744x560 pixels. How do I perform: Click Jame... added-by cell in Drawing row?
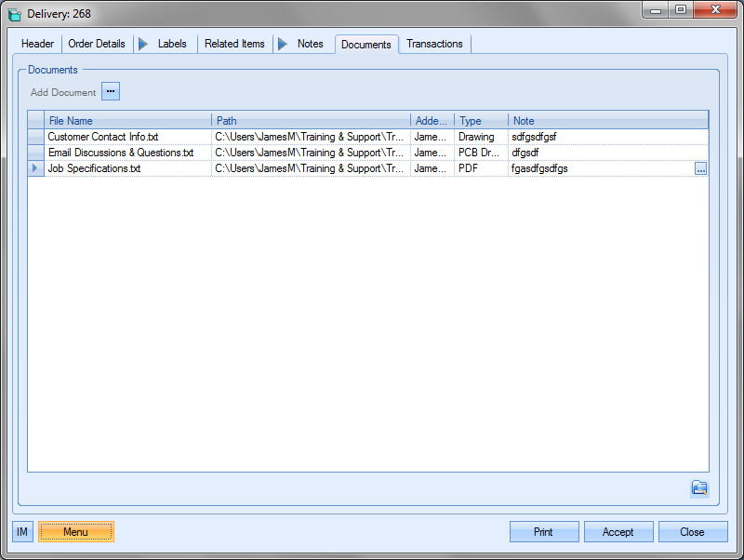[x=432, y=137]
